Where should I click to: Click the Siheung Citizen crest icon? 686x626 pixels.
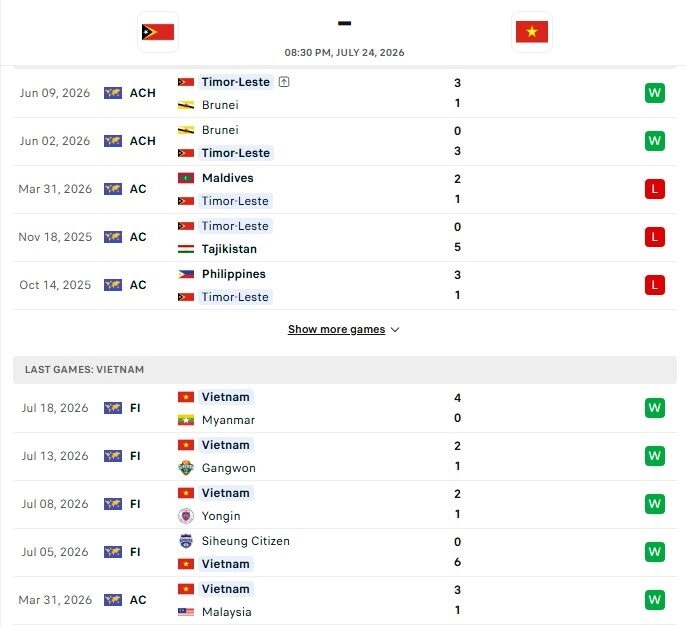point(186,541)
